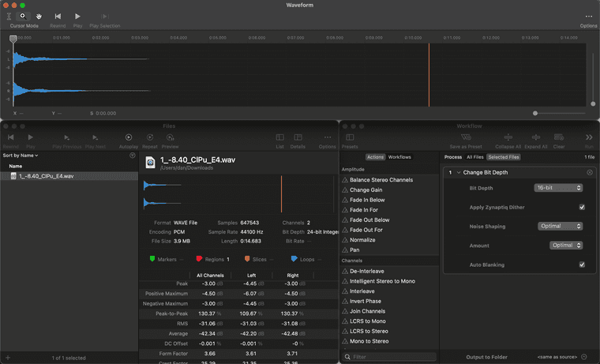
Task: Click the All Channels column header
Action: [210, 276]
